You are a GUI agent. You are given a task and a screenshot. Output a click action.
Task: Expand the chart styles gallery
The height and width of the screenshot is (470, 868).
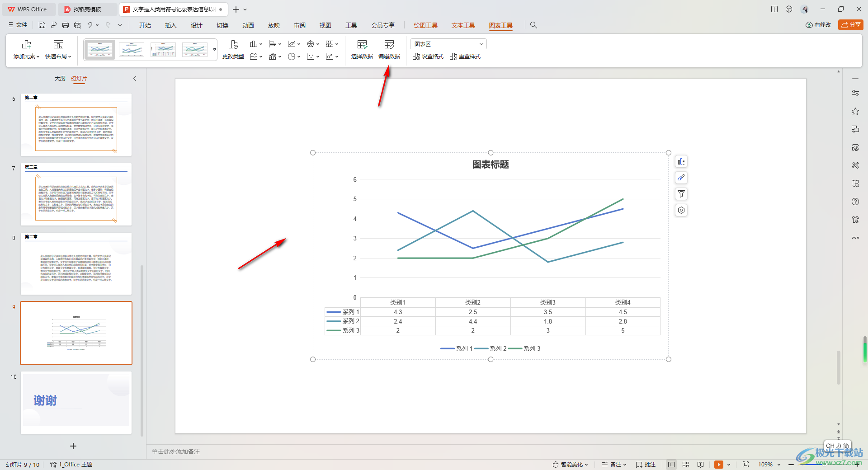(215, 50)
